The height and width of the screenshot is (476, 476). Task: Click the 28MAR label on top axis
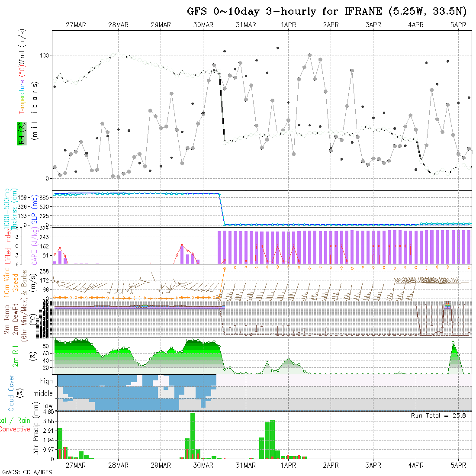(x=118, y=25)
